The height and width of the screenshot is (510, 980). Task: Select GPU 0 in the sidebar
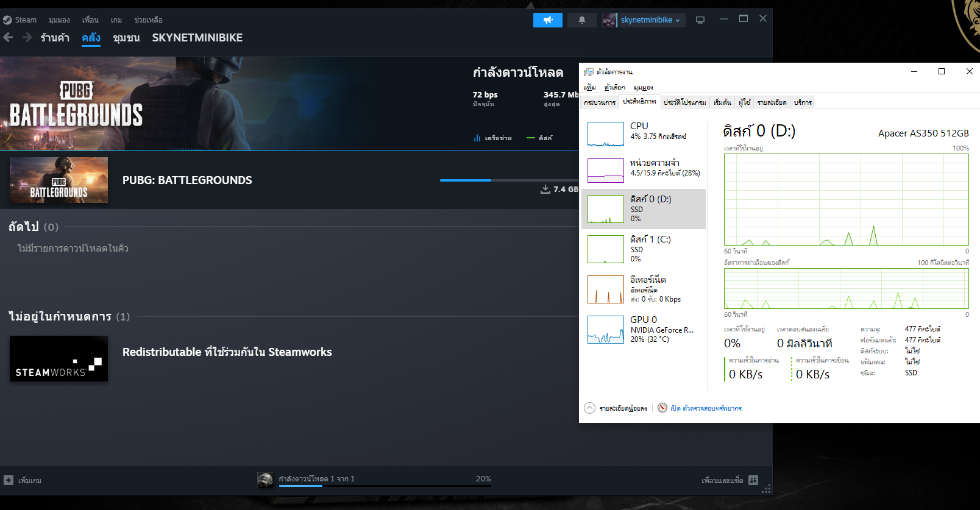[x=644, y=330]
